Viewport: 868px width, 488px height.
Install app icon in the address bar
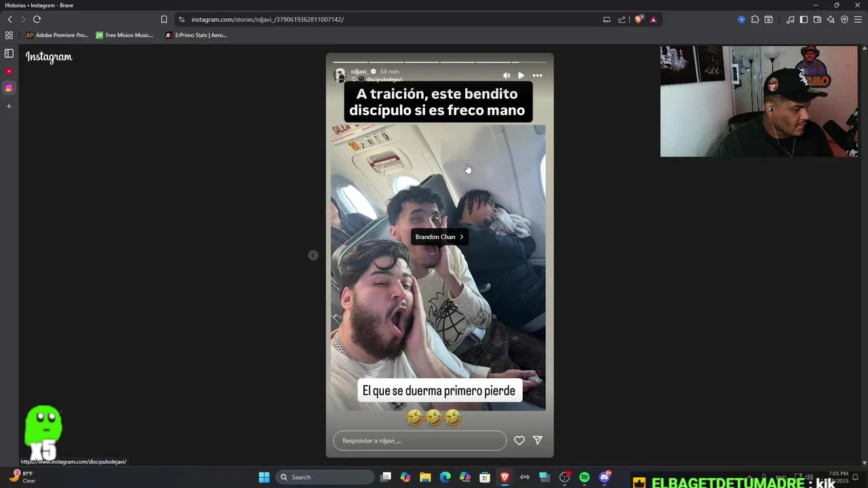[607, 20]
